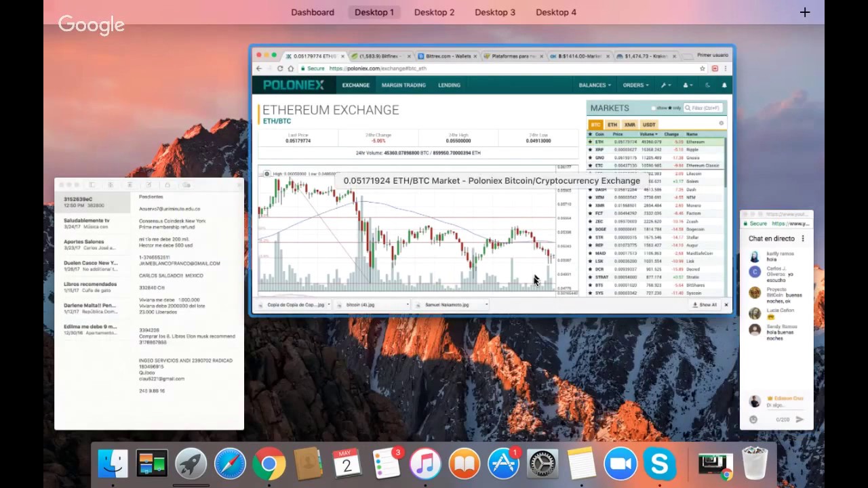The width and height of the screenshot is (868, 488).
Task: Open Calendar showing May 2
Action: pos(347,464)
